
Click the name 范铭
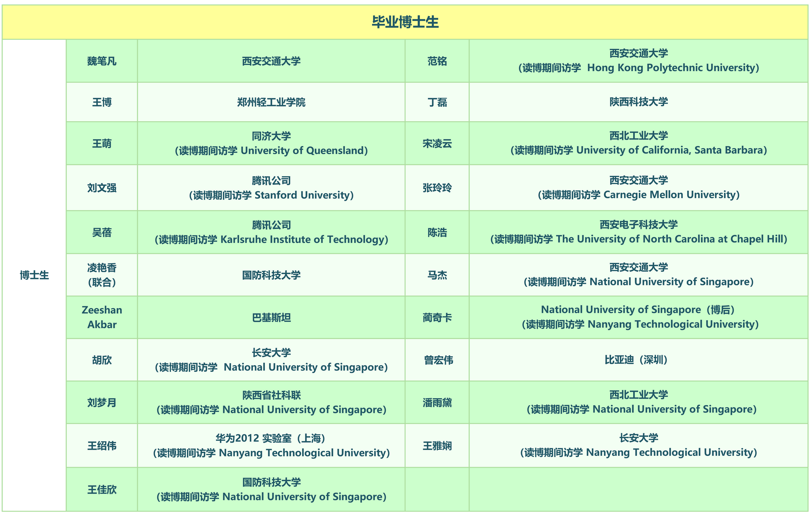click(437, 61)
